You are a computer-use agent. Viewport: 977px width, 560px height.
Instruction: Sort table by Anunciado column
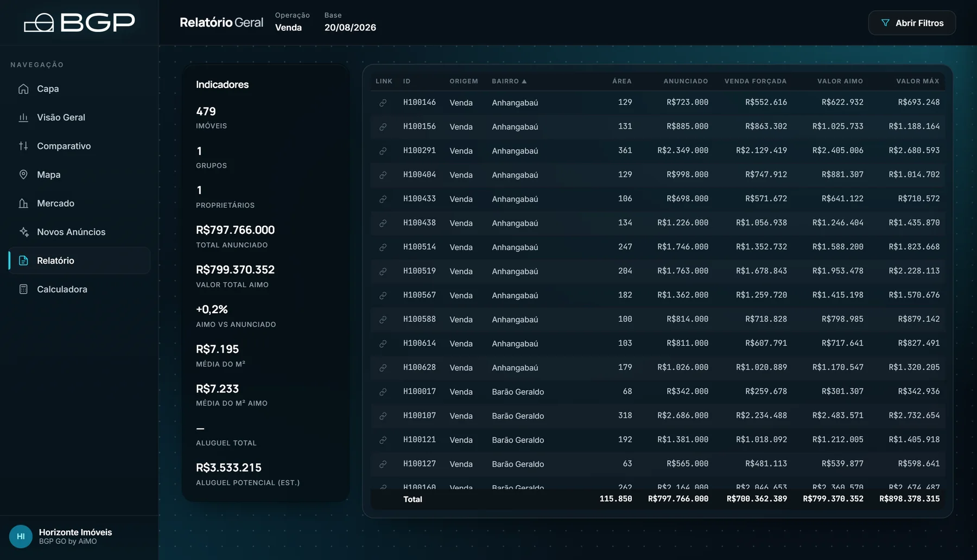pyautogui.click(x=686, y=81)
